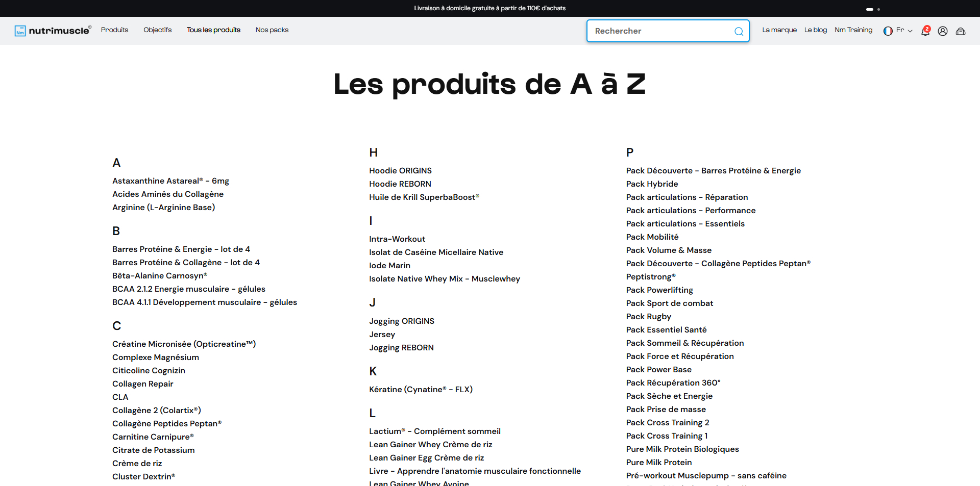This screenshot has width=980, height=486.
Task: Click the Nutrimuscle logo
Action: click(x=53, y=31)
